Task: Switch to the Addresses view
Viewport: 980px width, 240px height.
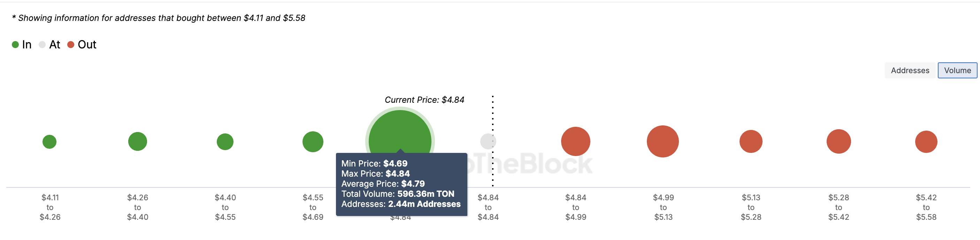Action: coord(910,70)
